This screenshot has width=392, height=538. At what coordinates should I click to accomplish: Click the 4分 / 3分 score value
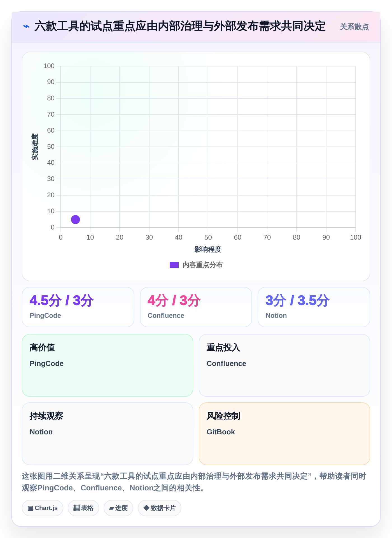[174, 301]
